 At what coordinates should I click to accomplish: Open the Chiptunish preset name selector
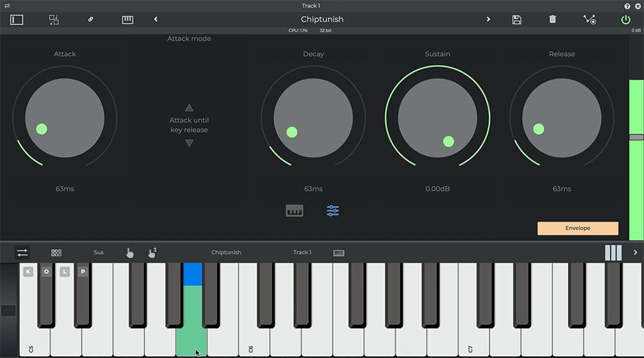322,19
